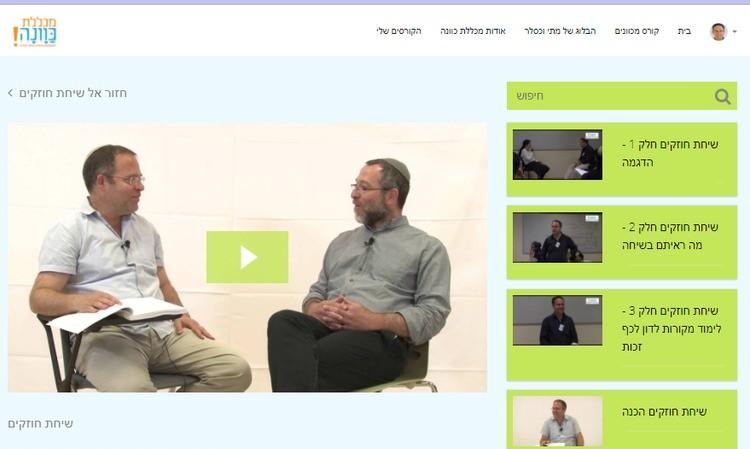Select lesson חלק 3 - לימוד מקורות
The width and height of the screenshot is (750, 449).
pos(671,329)
